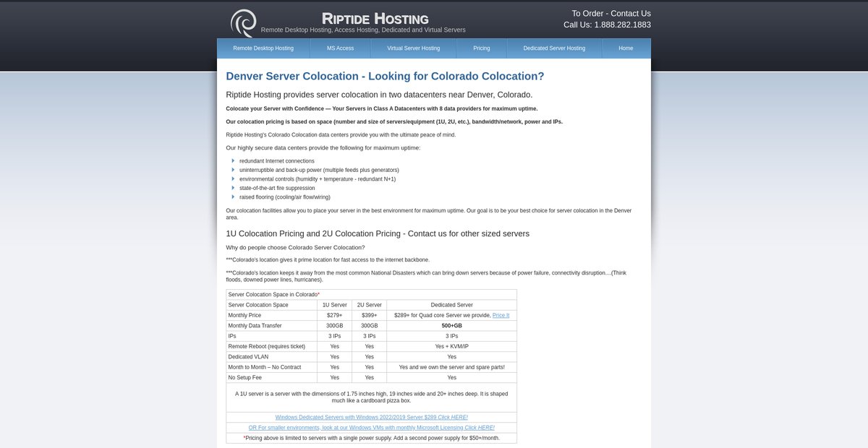
Task: Click the 'Monthly Price' row label
Action: pyautogui.click(x=244, y=316)
